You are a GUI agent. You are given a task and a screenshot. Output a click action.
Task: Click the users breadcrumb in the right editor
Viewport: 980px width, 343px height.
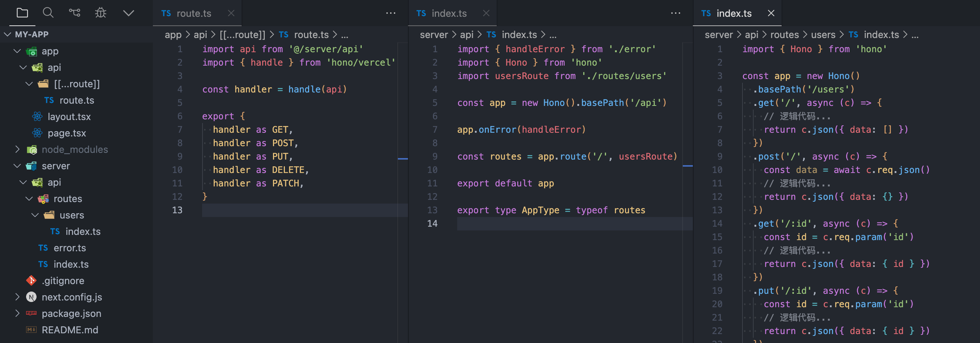pyautogui.click(x=823, y=34)
